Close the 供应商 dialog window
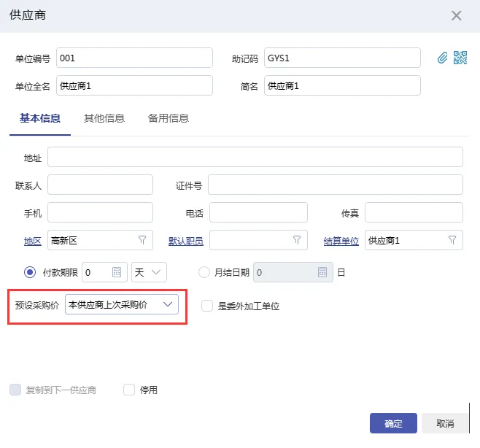The image size is (480, 448). coord(457,15)
